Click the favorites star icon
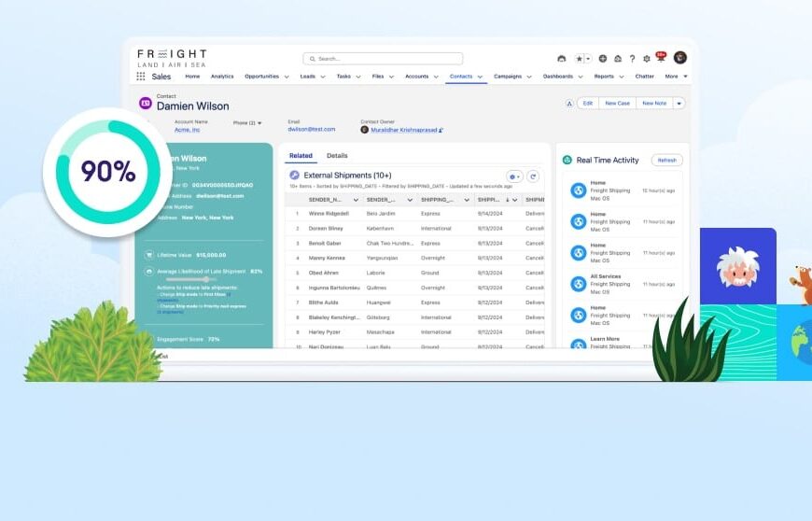Viewport: 812px width, 521px height. click(579, 59)
